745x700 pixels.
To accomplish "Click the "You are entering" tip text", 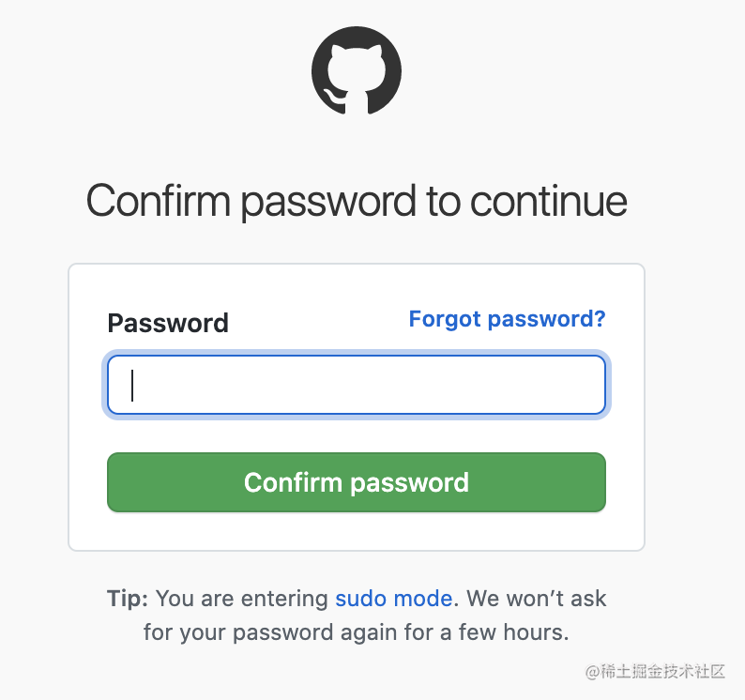I will point(242,599).
